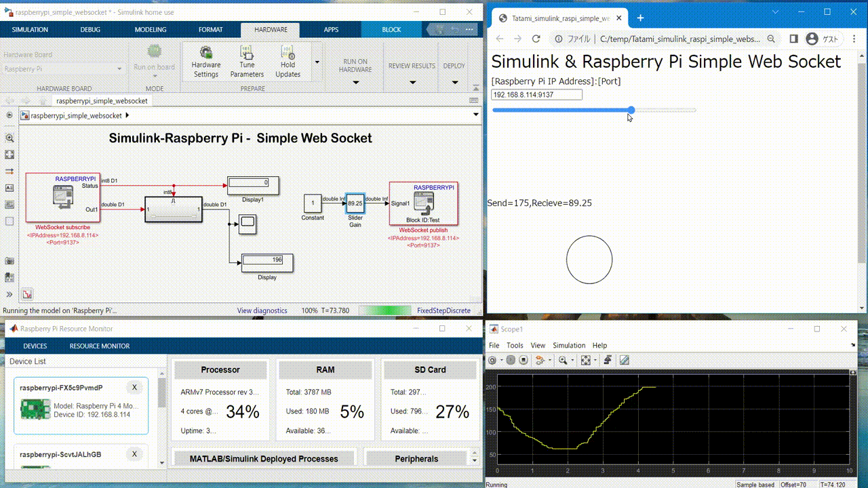868x488 pixels.
Task: Switch to the MODELING ribbon tab
Action: [x=151, y=30]
